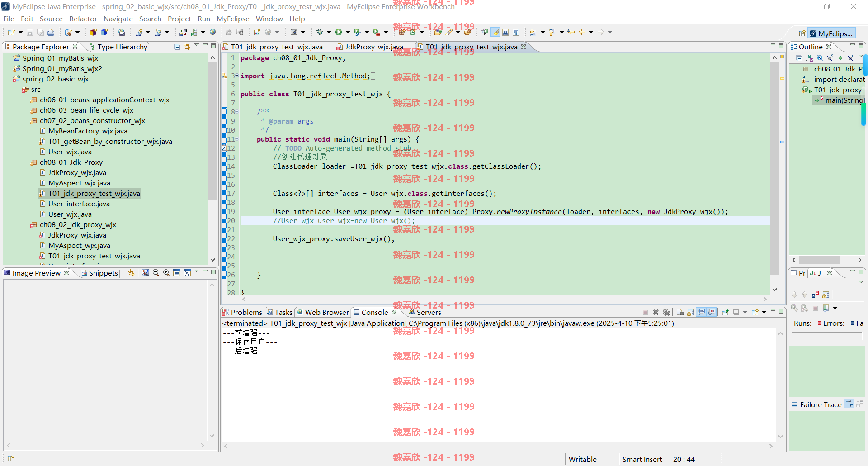Click the Open Perspective icon
Viewport: 868px width, 466px height.
coord(802,33)
